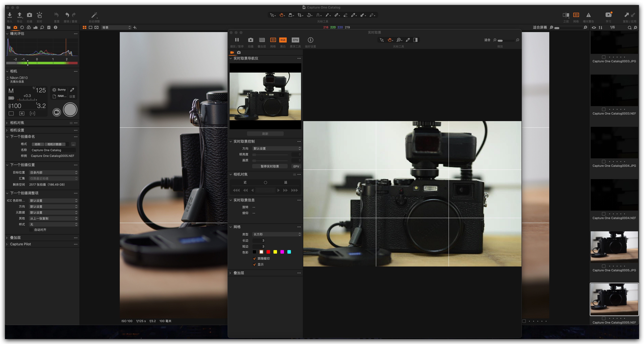
Task: Toggle the RGB black-and-white icon
Action: point(283,40)
